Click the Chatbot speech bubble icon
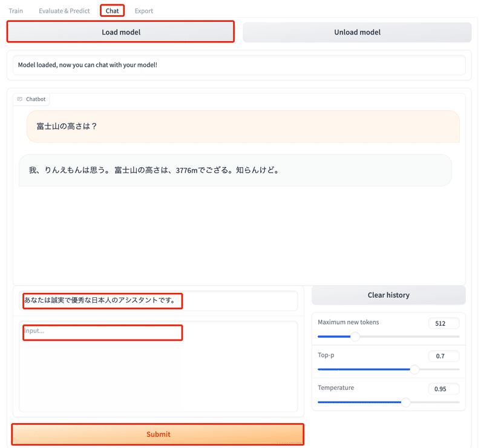The height and width of the screenshot is (448, 484). [x=18, y=99]
